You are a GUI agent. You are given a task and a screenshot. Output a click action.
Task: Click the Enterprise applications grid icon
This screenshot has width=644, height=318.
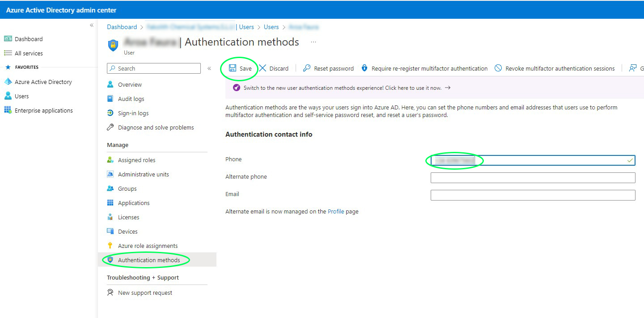tap(8, 110)
